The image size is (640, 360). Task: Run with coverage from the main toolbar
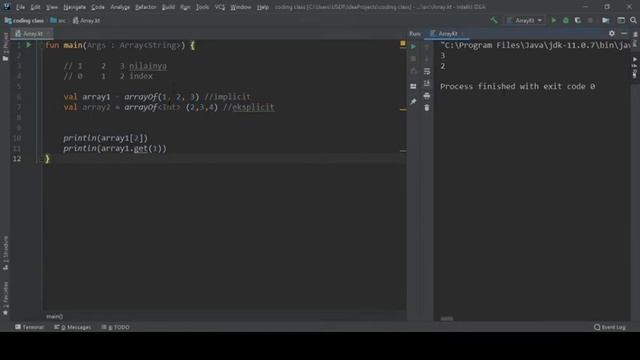(578, 20)
